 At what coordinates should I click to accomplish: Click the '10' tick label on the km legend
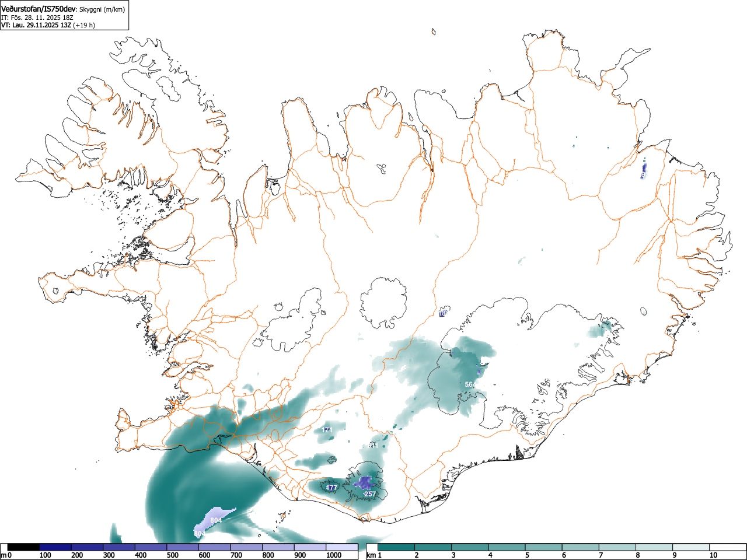pos(713,555)
